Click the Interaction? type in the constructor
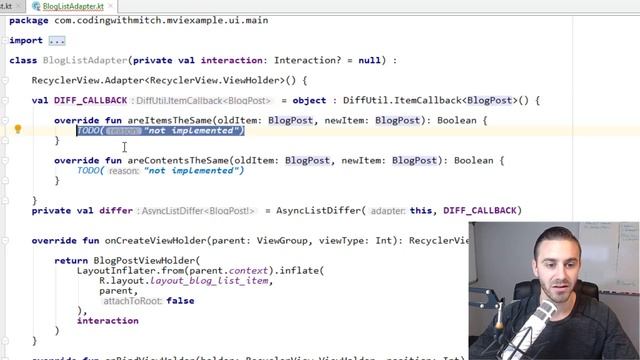This screenshot has height=360, width=640. pyautogui.click(x=307, y=60)
